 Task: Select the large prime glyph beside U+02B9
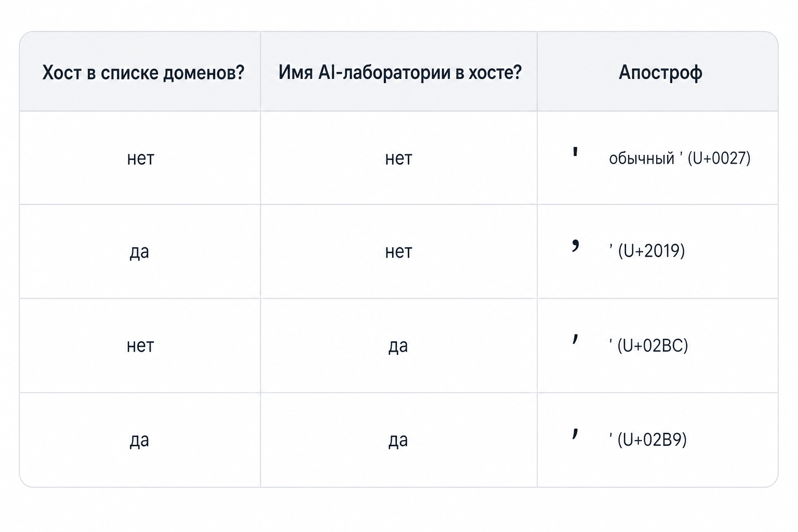pos(575,432)
